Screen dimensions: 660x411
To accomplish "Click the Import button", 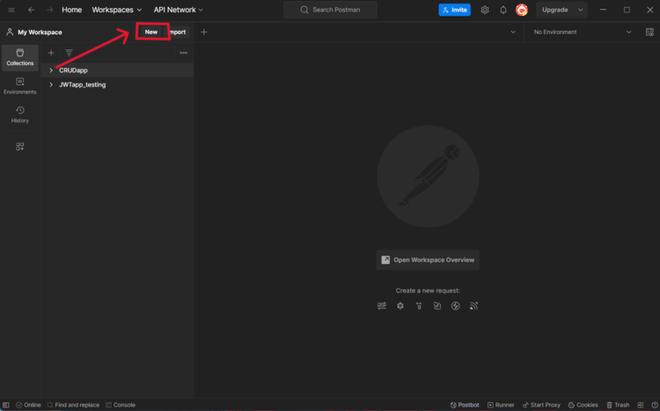I will point(178,32).
